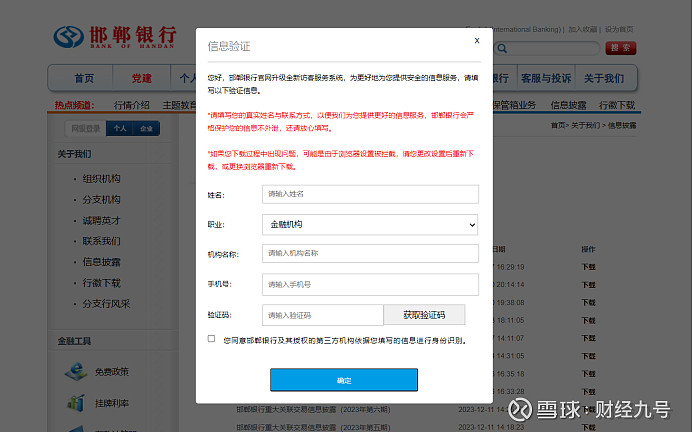This screenshot has height=432, width=693.
Task: Open the 关于我们 navigation tab
Action: pyautogui.click(x=604, y=78)
